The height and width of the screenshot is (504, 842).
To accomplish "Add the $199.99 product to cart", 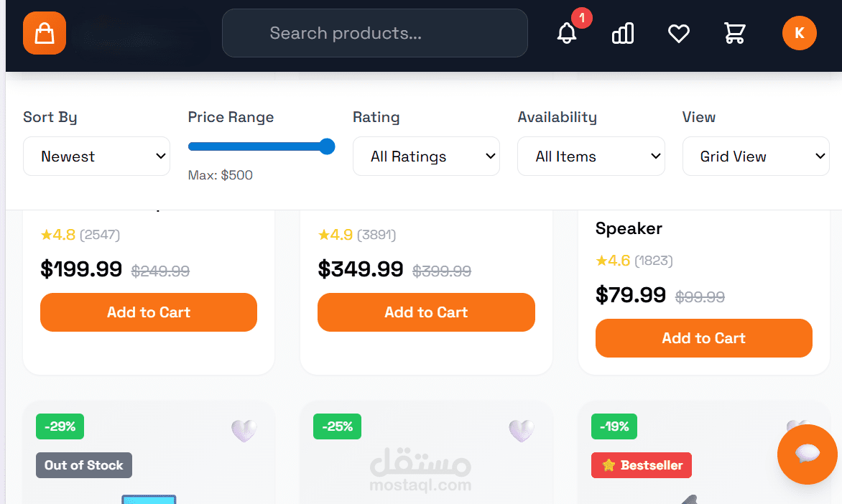I will pyautogui.click(x=149, y=312).
